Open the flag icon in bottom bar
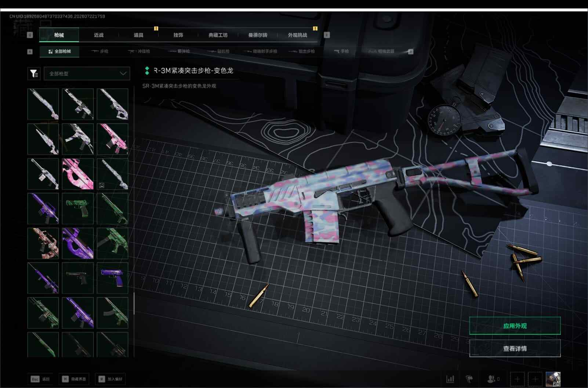Screen dimensions: 588x388 pyautogui.click(x=469, y=379)
